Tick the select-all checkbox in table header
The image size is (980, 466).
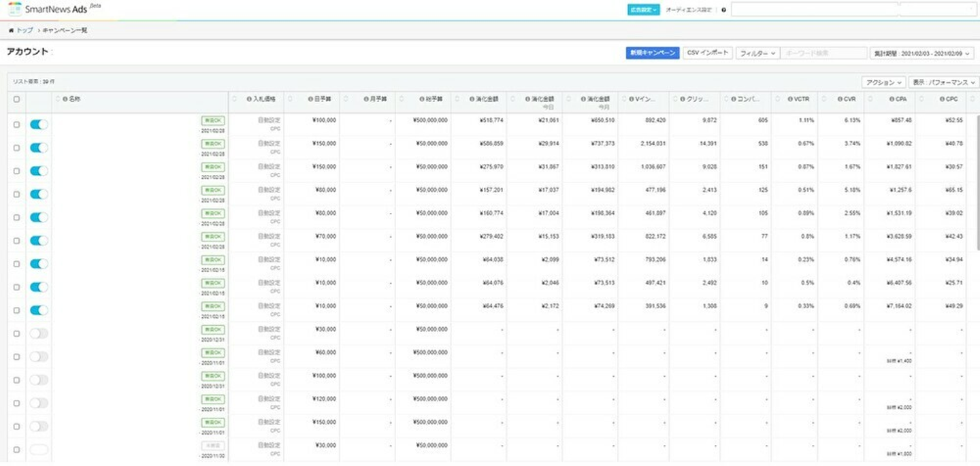[16, 99]
